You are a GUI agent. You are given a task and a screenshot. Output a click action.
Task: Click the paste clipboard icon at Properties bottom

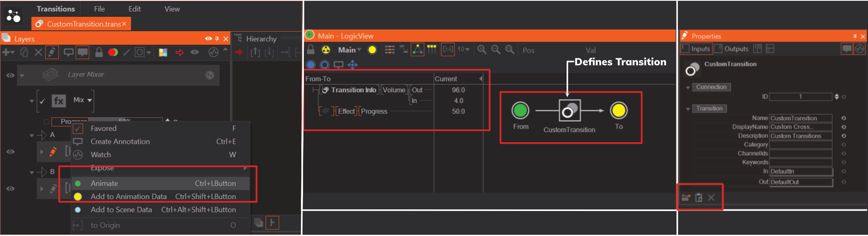coord(699,198)
